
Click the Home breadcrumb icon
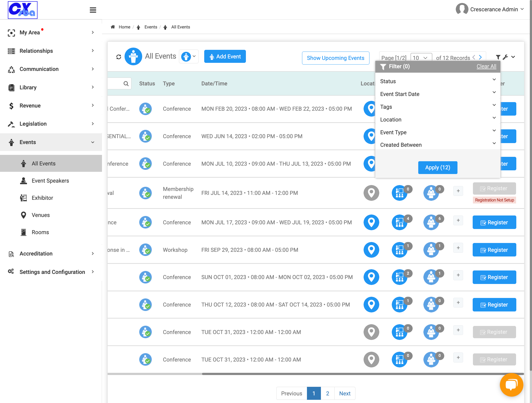pyautogui.click(x=113, y=27)
